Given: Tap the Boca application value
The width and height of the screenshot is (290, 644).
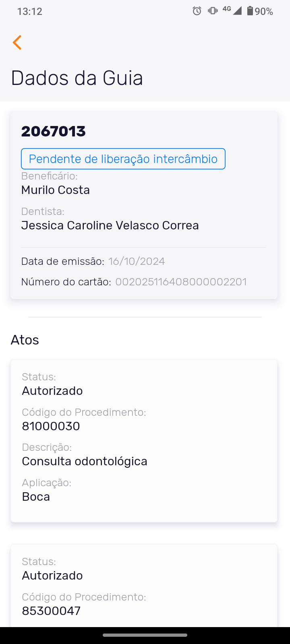Looking at the screenshot, I should point(36,497).
